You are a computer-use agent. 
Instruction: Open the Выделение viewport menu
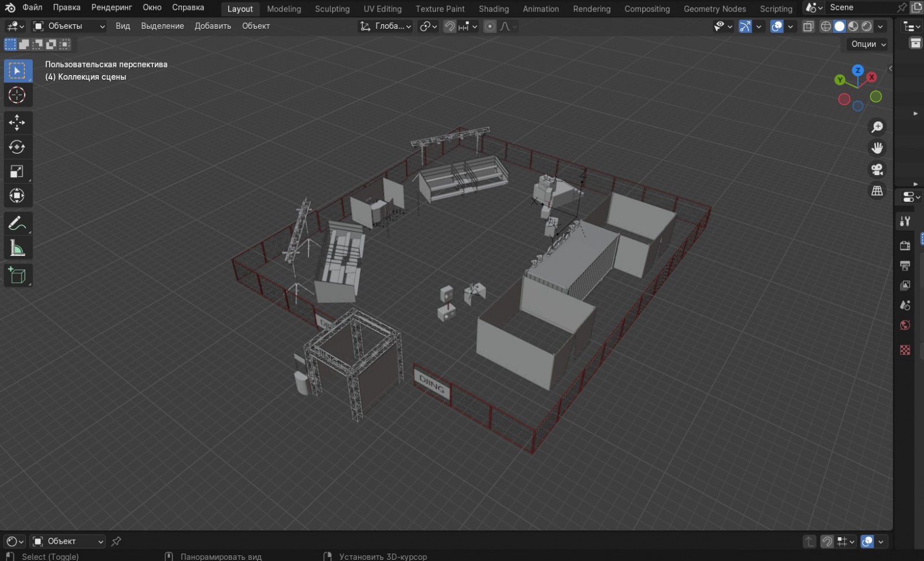pyautogui.click(x=162, y=26)
